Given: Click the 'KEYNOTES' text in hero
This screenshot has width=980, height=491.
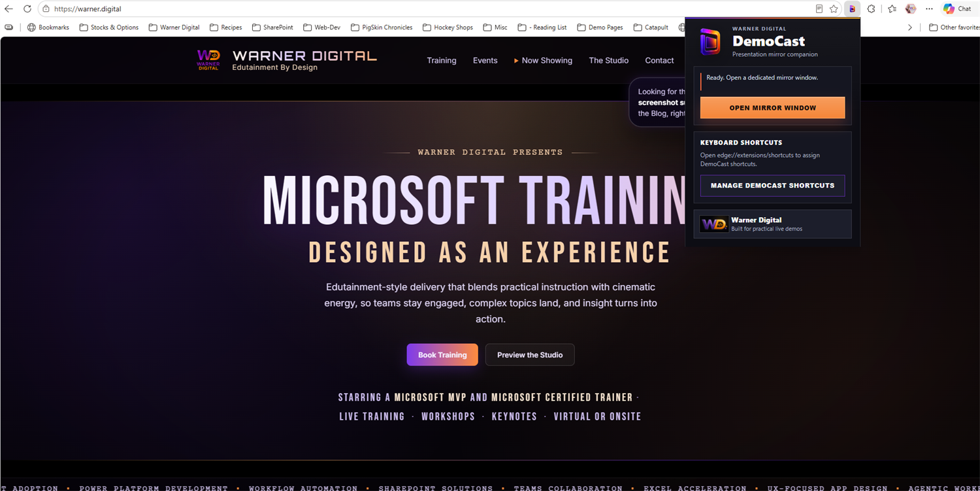Looking at the screenshot, I should click(514, 416).
